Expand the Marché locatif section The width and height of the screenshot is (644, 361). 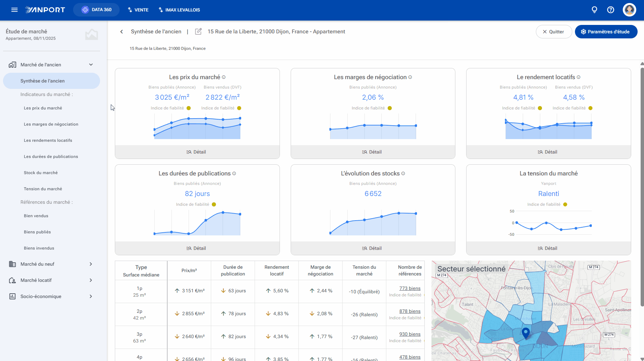91,280
